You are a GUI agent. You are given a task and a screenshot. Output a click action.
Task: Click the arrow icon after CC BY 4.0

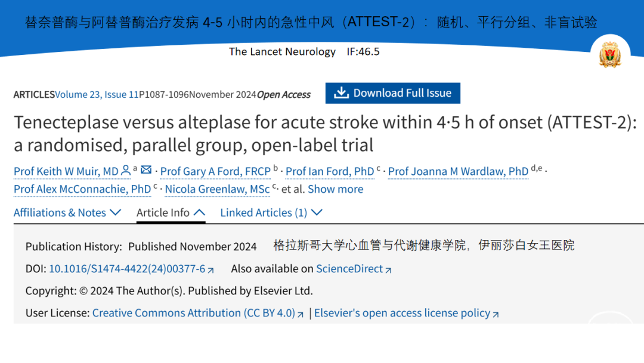[300, 315]
